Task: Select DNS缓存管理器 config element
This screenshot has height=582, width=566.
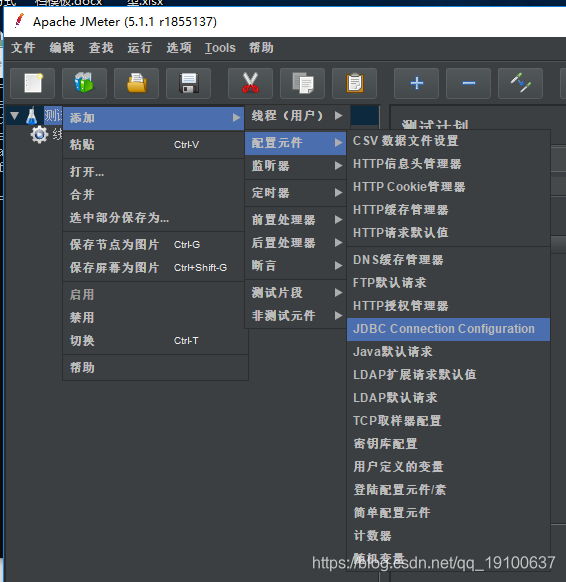Action: 448,260
